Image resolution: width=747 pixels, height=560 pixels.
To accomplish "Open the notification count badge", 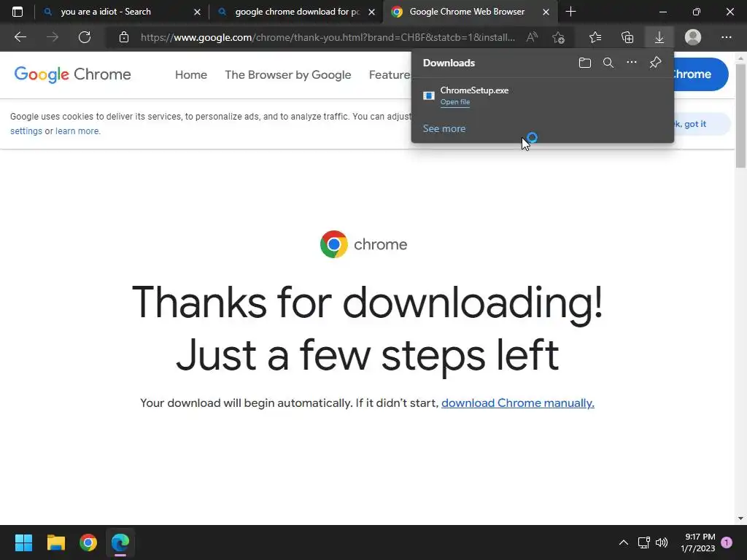I will point(727,542).
